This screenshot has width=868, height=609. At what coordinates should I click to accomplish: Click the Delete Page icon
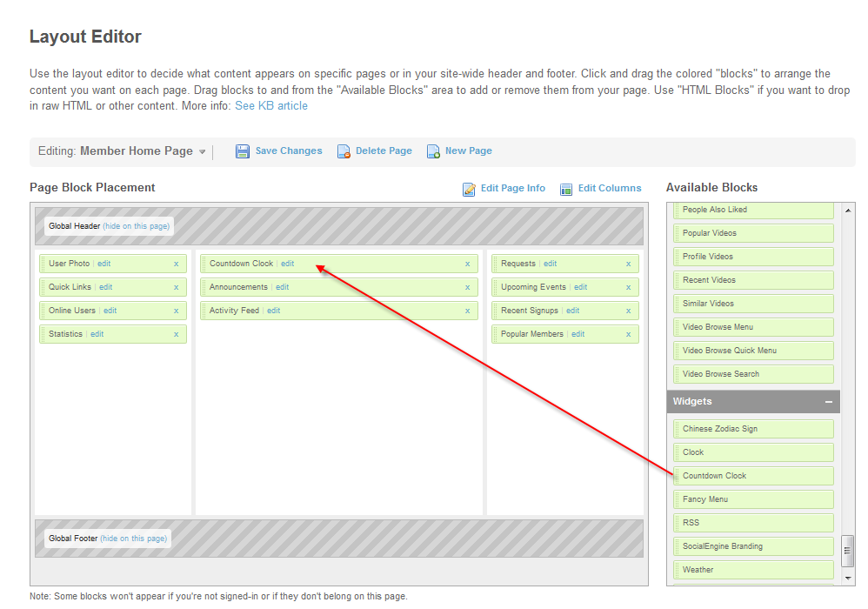[x=344, y=151]
